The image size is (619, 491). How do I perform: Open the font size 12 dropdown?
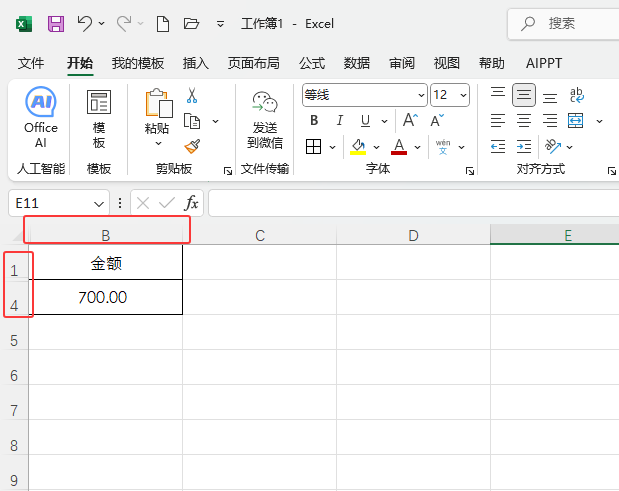tap(463, 95)
